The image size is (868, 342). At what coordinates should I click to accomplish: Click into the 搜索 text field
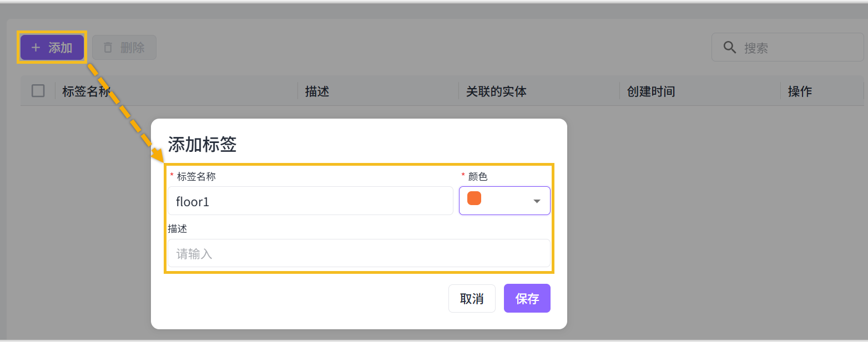pos(799,48)
